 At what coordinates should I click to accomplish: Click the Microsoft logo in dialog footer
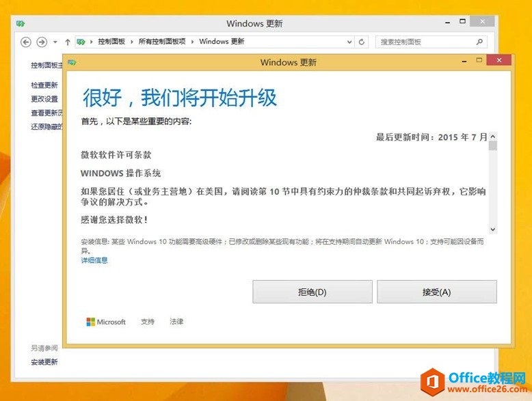[x=106, y=322]
